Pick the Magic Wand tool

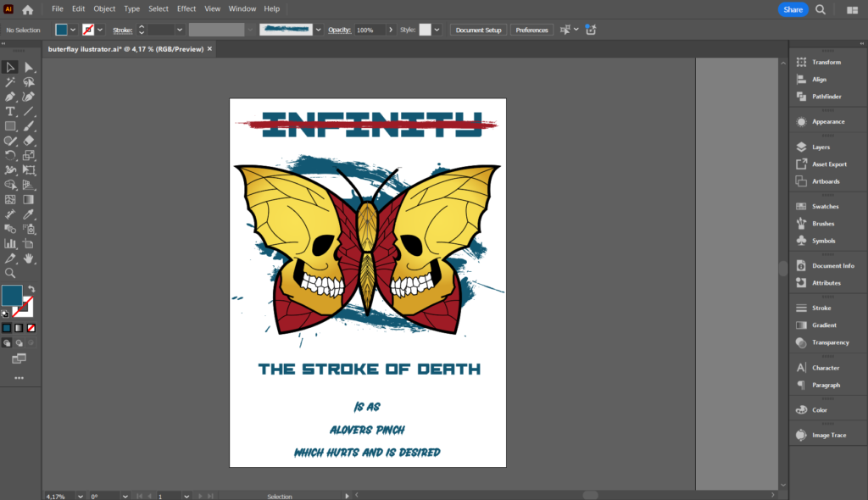(x=10, y=82)
